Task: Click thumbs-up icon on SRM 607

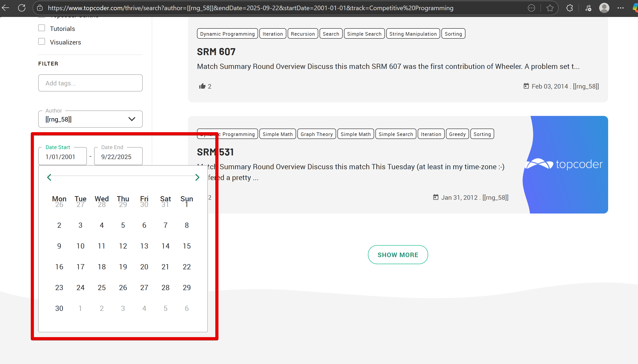Action: pos(202,86)
